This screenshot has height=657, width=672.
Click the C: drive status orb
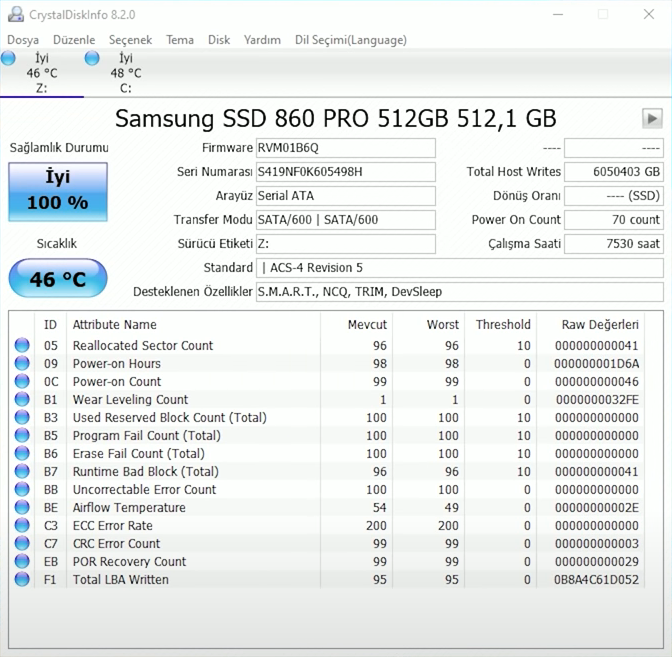click(x=93, y=59)
